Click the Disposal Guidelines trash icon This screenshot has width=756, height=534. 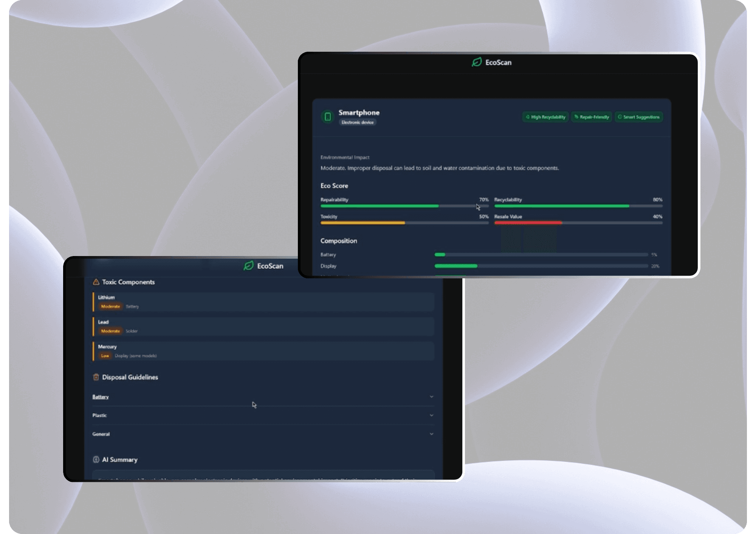(96, 377)
